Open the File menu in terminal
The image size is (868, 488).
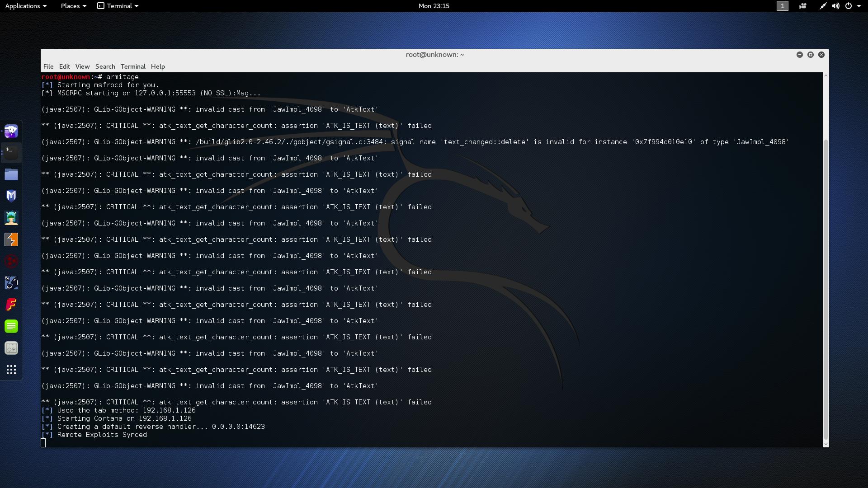pos(48,66)
